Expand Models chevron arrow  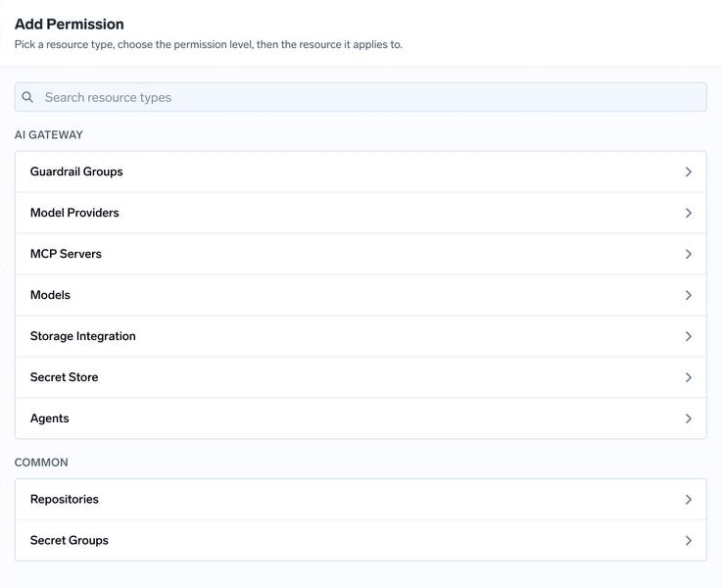[x=688, y=295]
